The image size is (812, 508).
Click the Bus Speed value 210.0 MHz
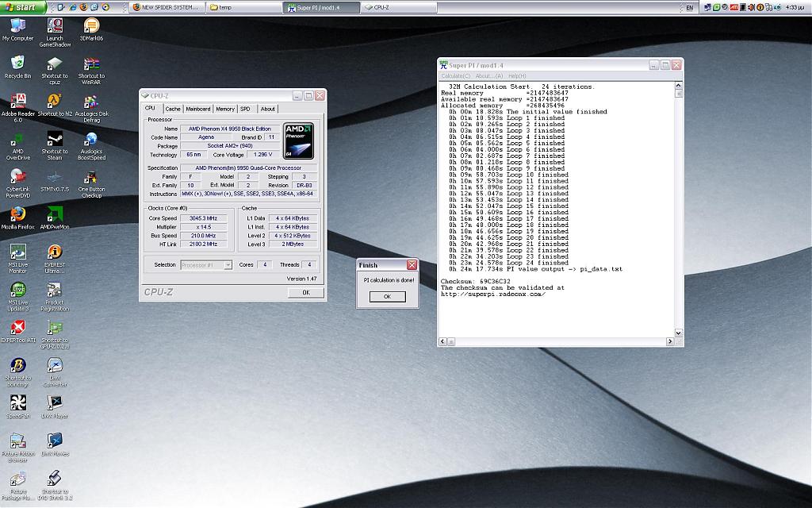click(204, 235)
